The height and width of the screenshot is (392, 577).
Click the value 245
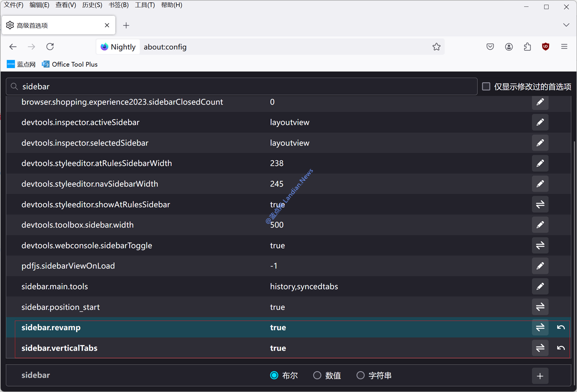(277, 184)
